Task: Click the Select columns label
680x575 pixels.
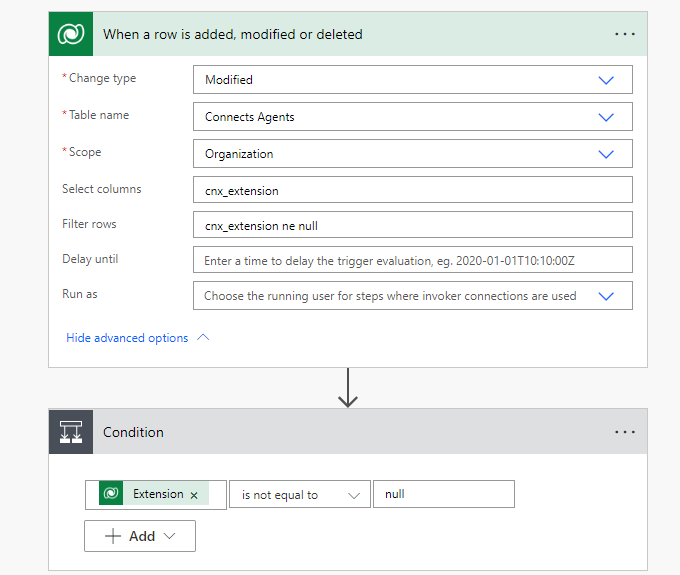Action: point(101,189)
